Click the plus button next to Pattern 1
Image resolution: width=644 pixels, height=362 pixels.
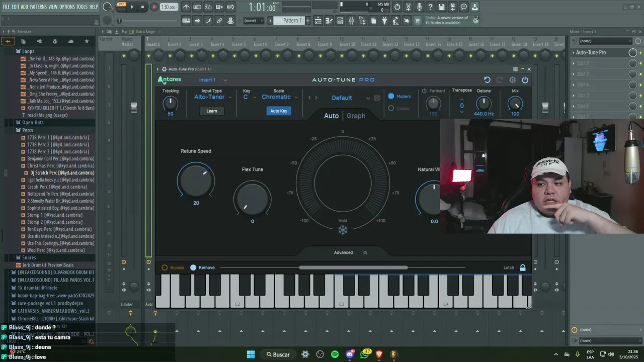(308, 21)
